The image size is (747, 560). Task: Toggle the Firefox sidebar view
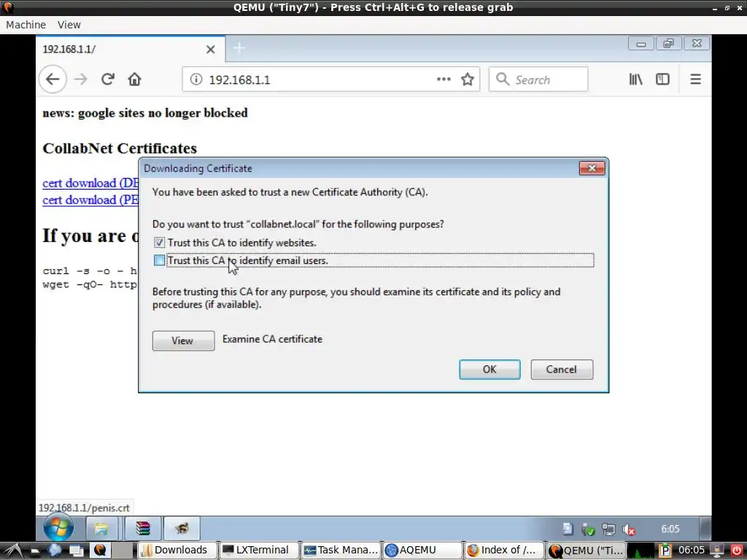662,79
